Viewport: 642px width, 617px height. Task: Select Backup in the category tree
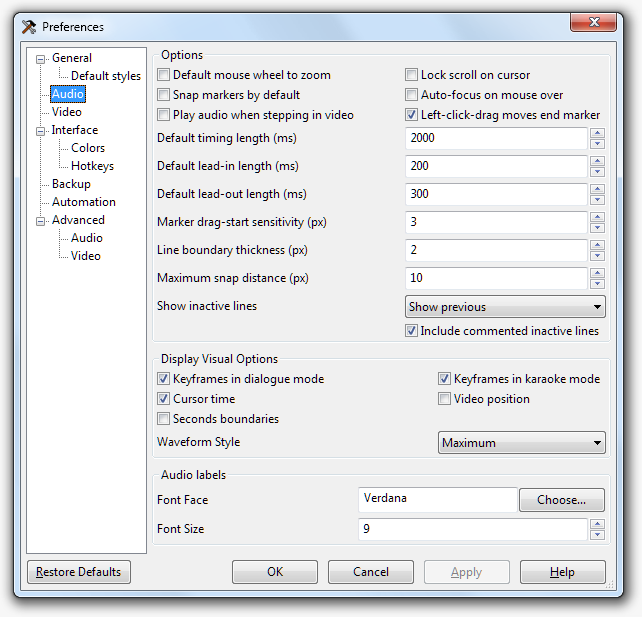71,184
